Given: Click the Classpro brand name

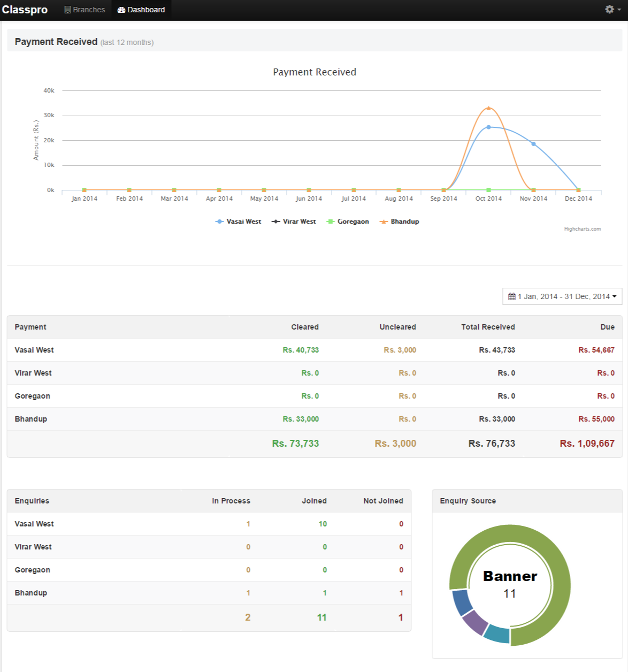Looking at the screenshot, I should coord(25,9).
